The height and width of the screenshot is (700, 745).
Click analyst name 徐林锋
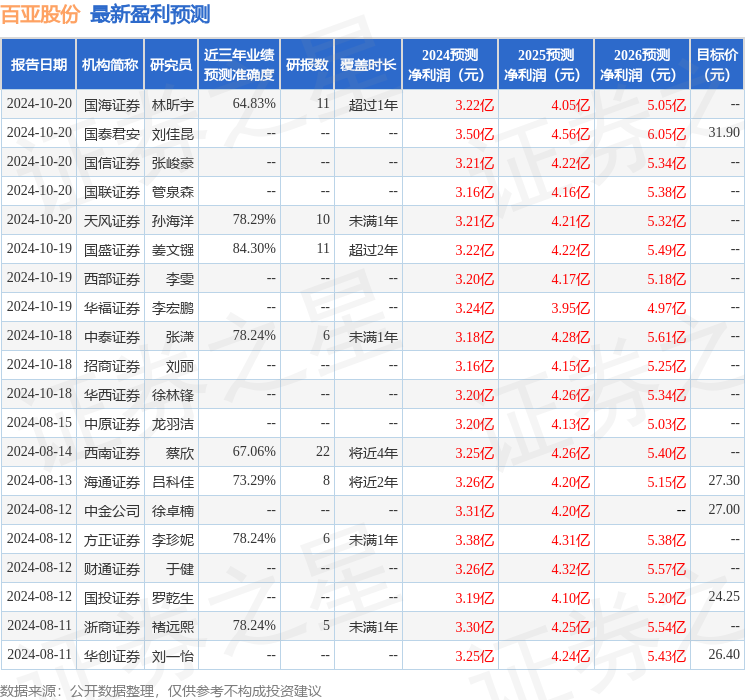point(172,395)
